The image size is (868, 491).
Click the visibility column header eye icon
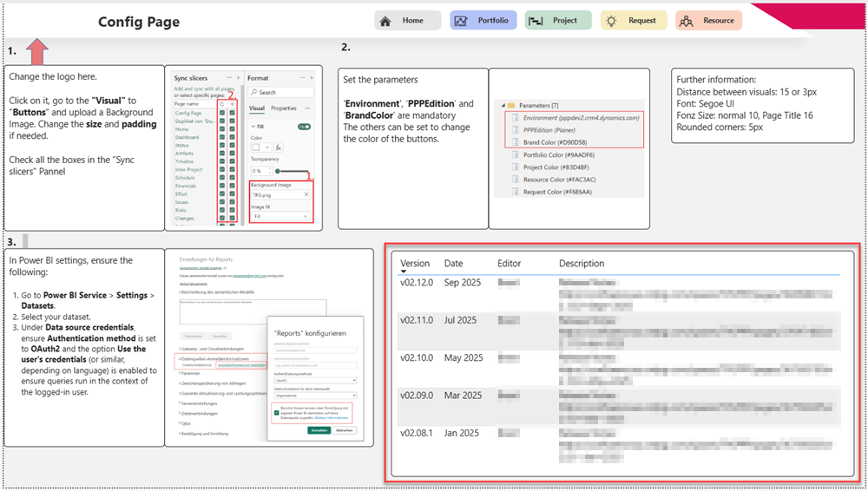pos(233,104)
